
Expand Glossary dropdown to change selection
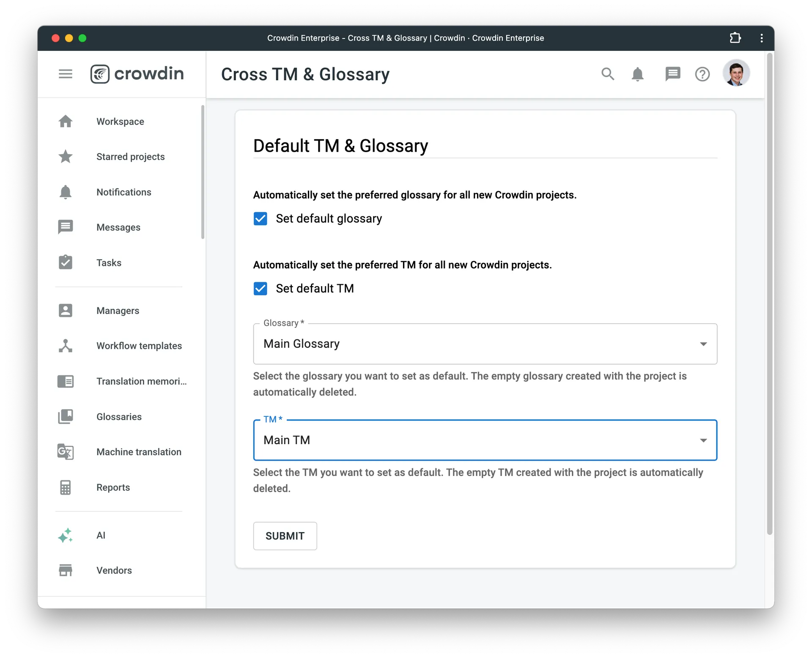(702, 344)
